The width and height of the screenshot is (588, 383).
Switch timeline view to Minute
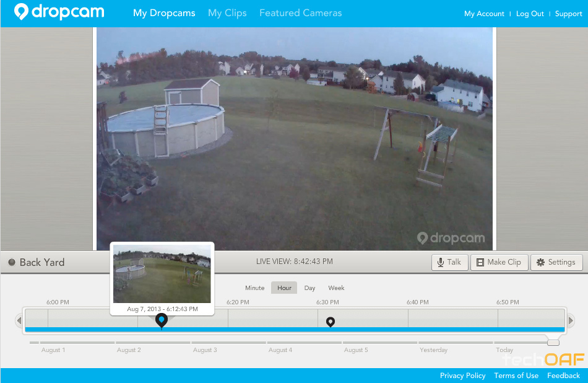[254, 288]
